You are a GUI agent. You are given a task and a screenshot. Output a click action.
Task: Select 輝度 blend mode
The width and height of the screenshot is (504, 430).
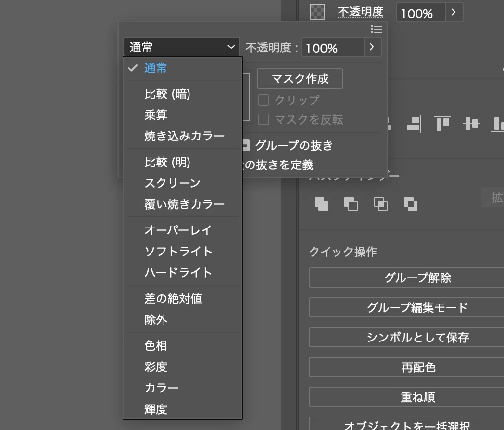point(183,409)
